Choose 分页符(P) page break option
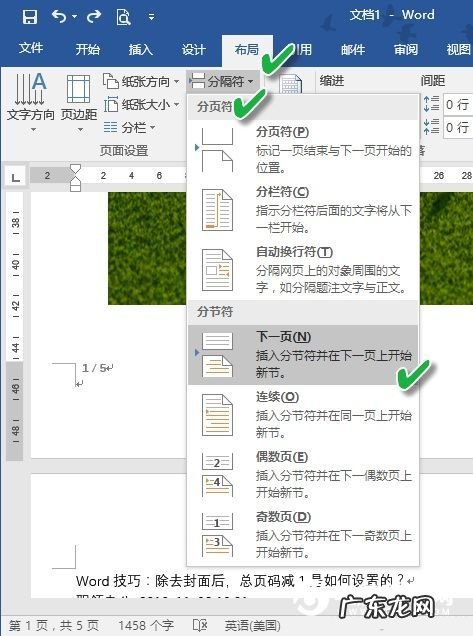The image size is (473, 636). click(x=303, y=149)
